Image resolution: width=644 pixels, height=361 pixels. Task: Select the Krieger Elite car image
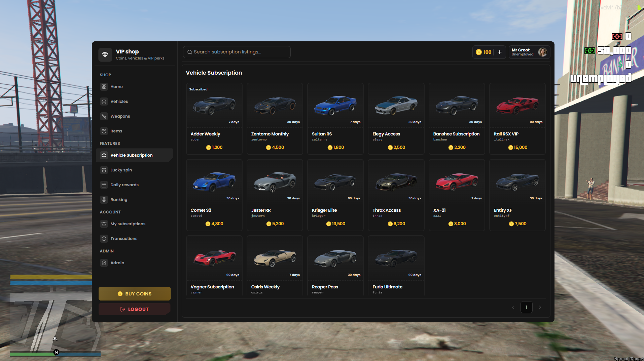[335, 182]
